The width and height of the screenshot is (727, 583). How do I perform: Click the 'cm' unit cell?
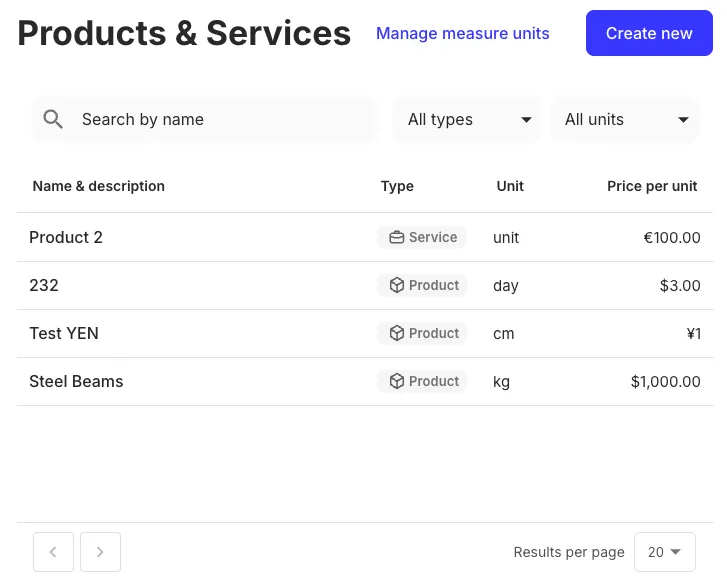[x=504, y=333]
